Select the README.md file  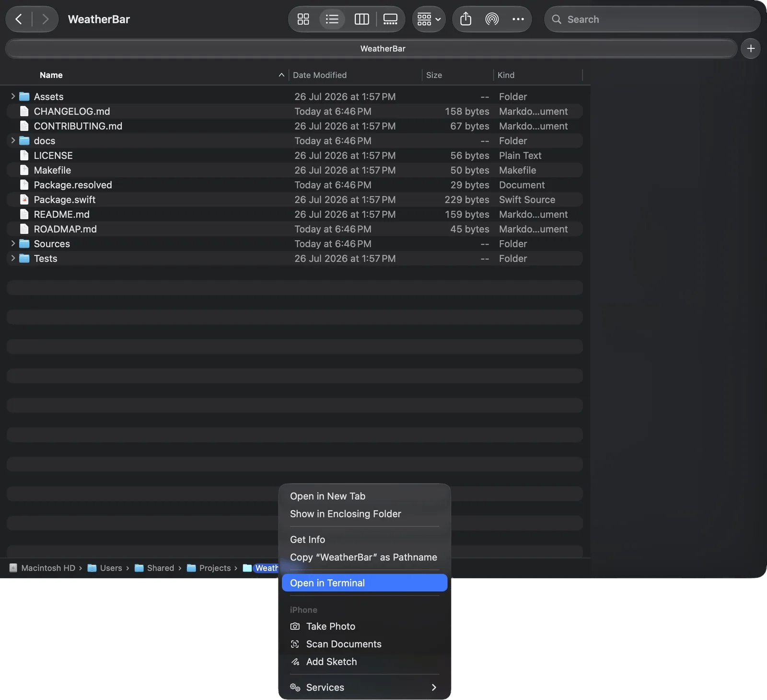[x=295, y=214]
